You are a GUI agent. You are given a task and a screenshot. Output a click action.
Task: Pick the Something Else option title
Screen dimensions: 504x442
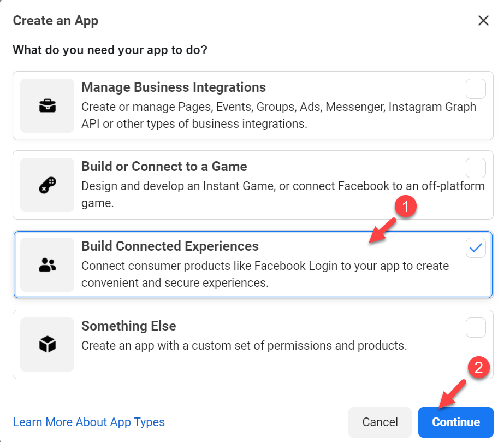coord(128,326)
